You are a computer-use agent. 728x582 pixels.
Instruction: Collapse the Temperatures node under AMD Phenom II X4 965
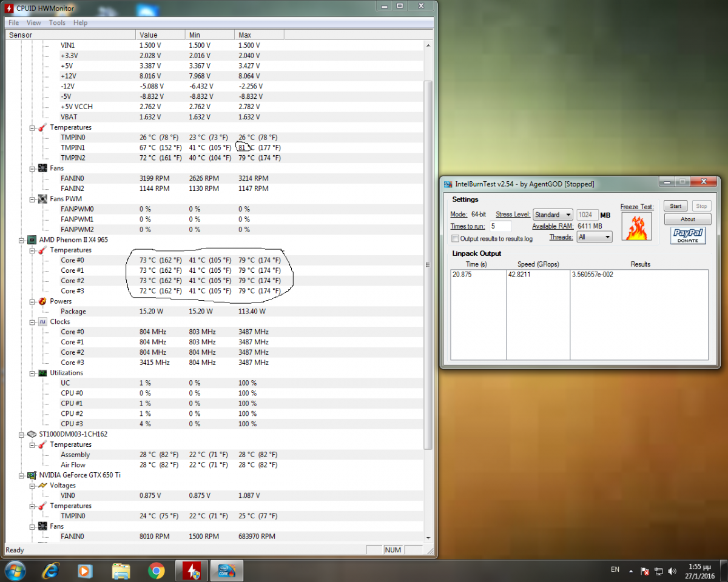33,250
